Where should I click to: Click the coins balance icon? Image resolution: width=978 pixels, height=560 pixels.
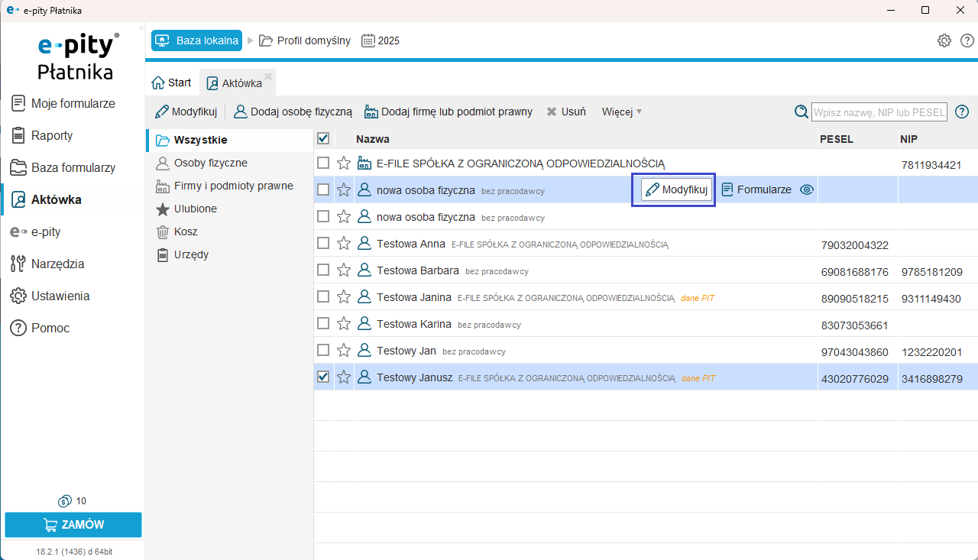point(65,501)
